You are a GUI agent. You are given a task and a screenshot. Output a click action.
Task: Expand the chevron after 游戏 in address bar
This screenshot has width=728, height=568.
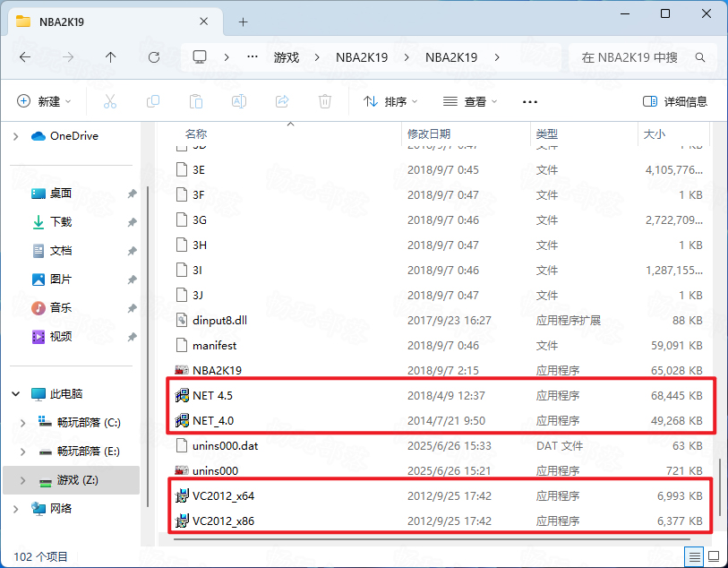tap(317, 57)
